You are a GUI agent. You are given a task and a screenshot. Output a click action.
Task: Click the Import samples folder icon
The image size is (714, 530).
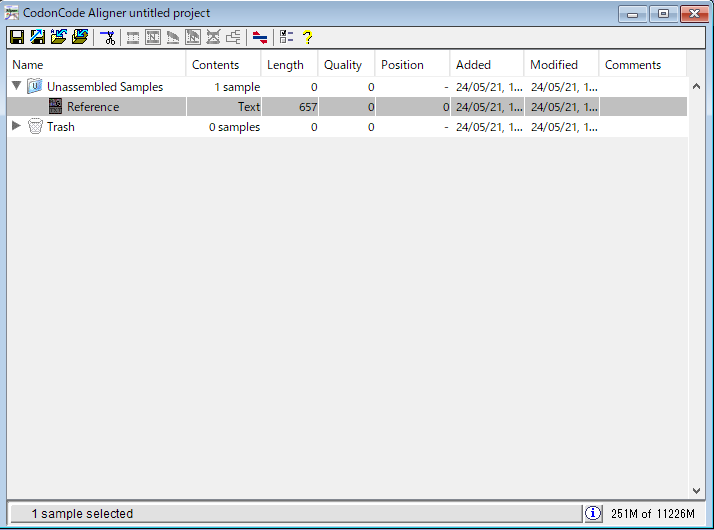click(x=59, y=37)
